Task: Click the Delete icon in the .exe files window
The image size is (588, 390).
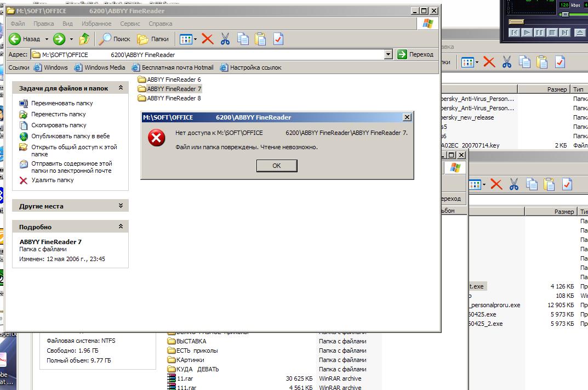Action: [496, 184]
